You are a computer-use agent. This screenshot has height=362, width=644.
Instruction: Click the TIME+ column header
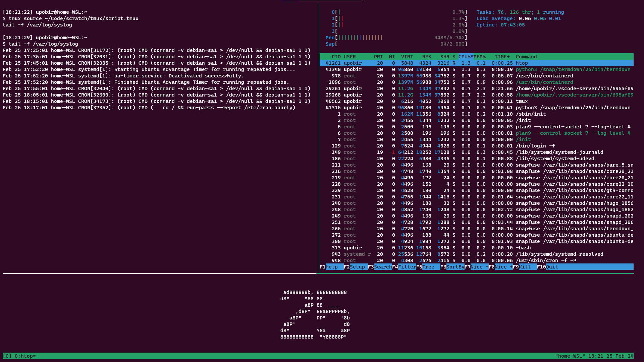502,57
